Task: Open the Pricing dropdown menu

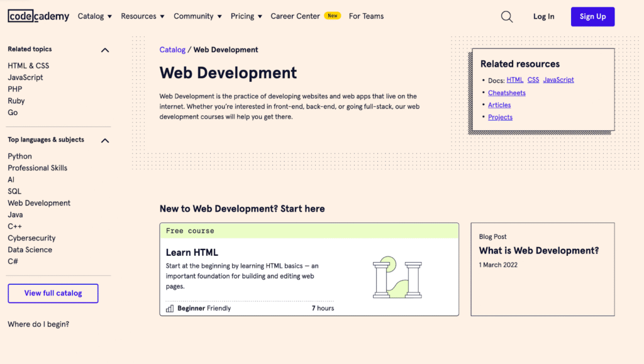Action: point(247,16)
